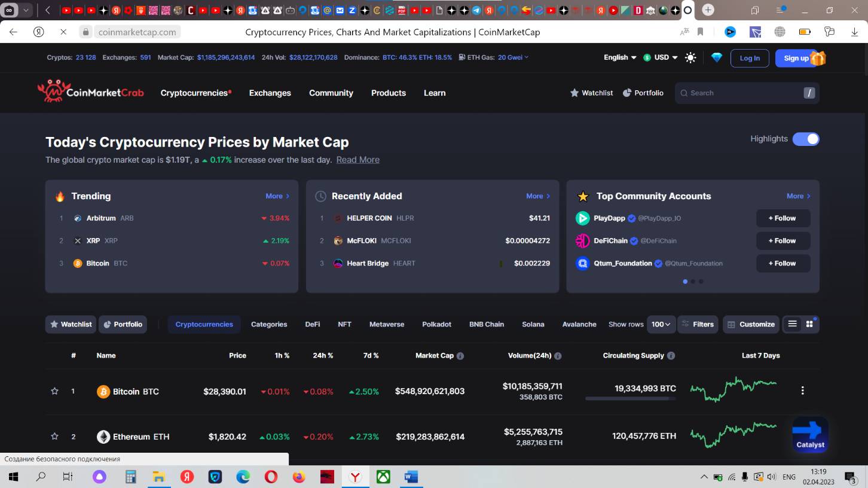
Task: Bookmark the page with bookmark icon
Action: point(700,32)
